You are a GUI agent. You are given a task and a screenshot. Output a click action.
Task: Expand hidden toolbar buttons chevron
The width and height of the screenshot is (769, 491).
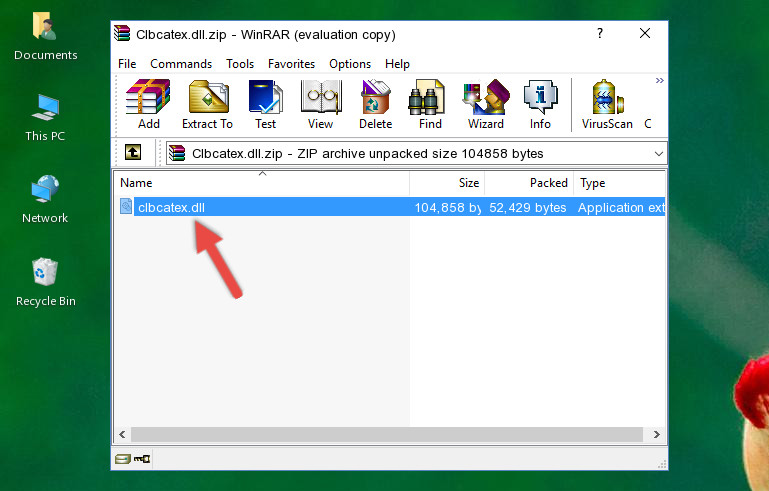[x=660, y=80]
